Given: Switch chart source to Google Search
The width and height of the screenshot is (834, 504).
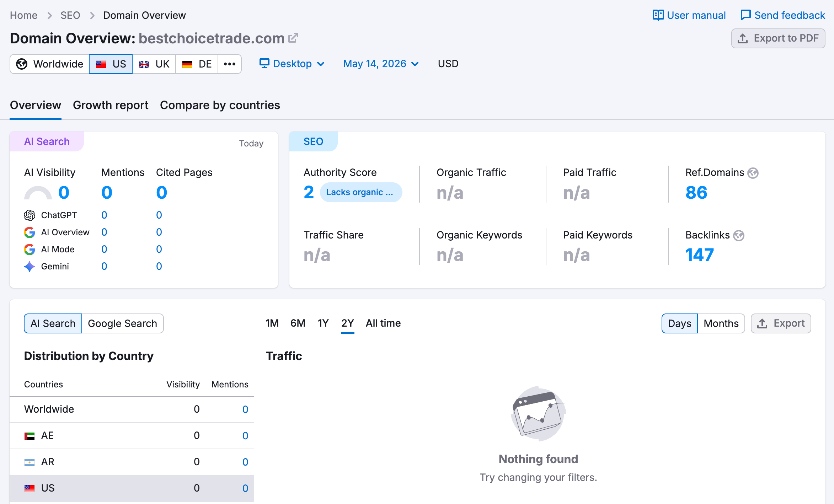Looking at the screenshot, I should coord(122,323).
